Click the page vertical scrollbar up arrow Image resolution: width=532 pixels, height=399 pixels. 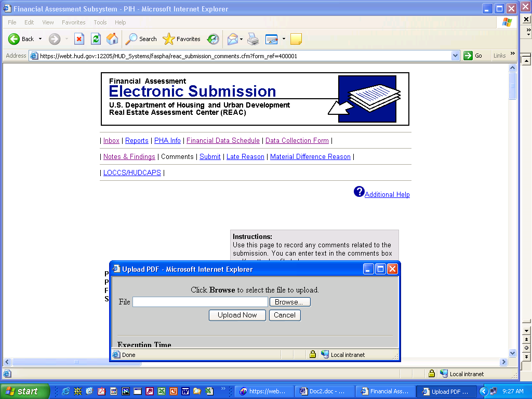(513, 68)
